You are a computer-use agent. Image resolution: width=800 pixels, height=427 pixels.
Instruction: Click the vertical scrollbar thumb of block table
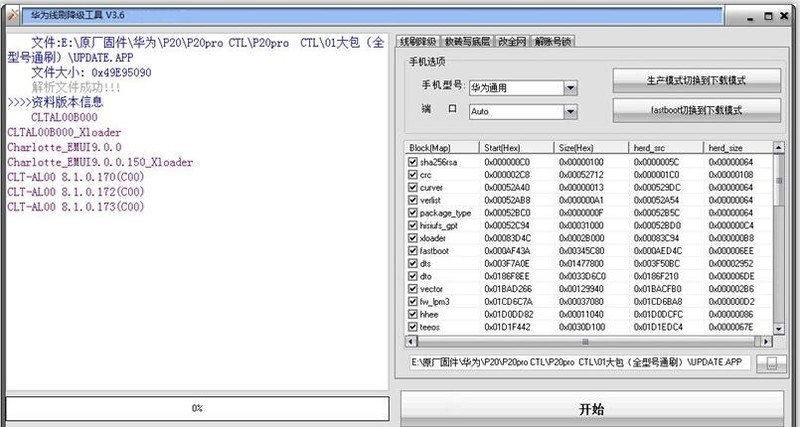tap(779, 180)
